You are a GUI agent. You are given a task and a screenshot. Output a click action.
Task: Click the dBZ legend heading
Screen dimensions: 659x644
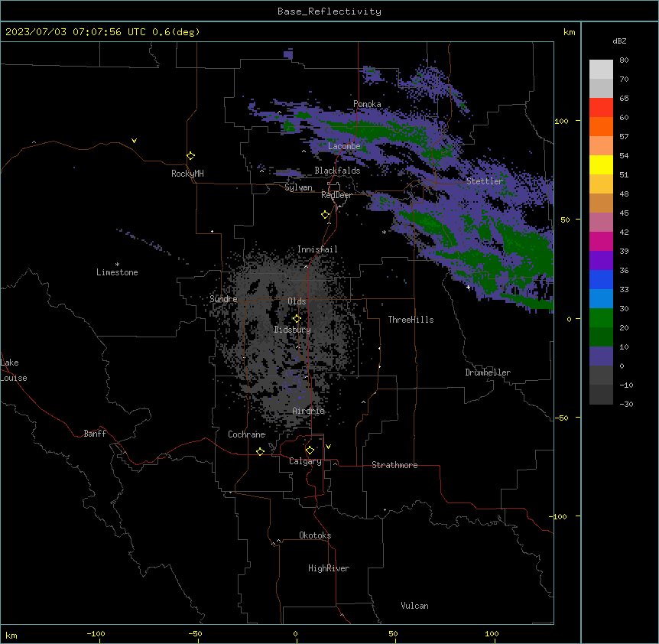(x=619, y=41)
